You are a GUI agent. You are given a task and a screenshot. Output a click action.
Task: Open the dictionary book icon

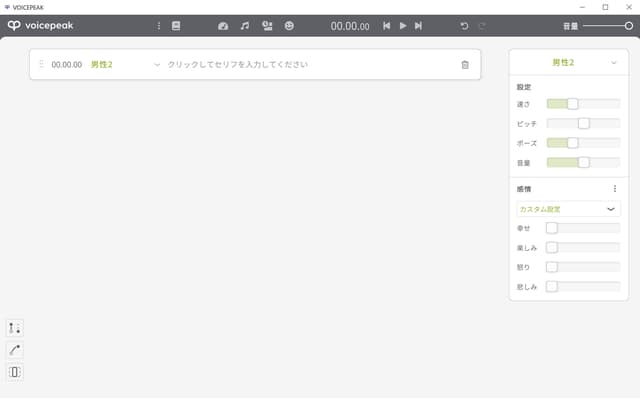point(176,26)
